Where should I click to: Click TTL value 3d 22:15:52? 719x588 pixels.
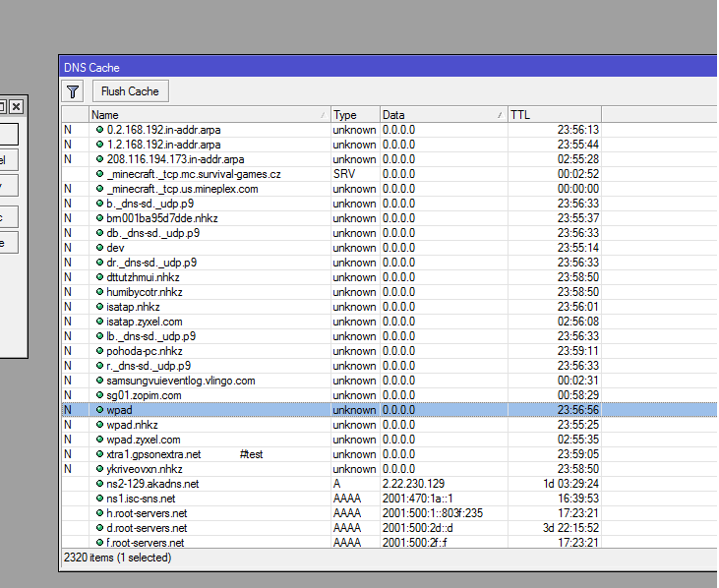click(x=570, y=527)
